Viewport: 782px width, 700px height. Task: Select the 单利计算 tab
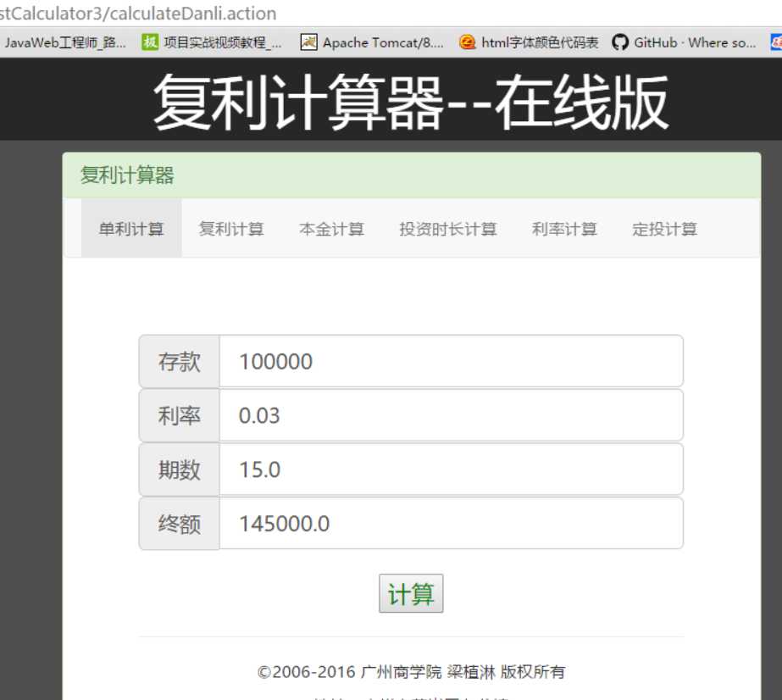131,228
